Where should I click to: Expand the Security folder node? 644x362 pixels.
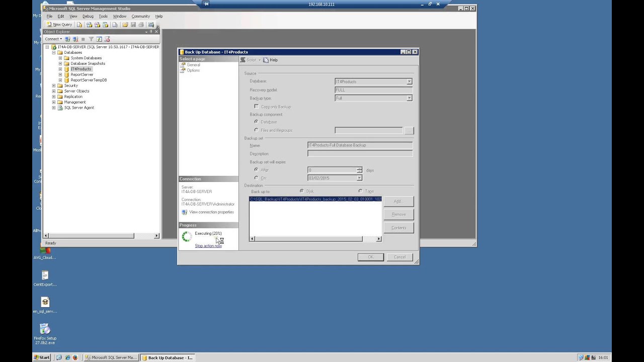coord(54,85)
